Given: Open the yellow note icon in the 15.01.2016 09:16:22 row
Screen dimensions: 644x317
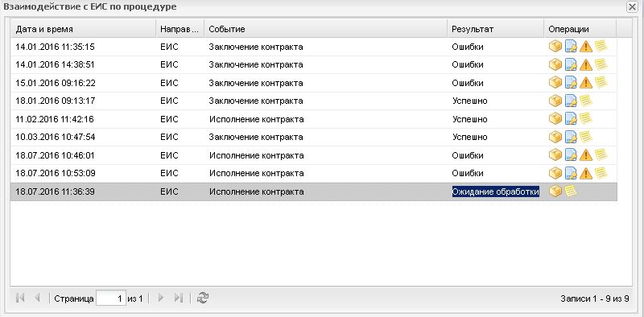Looking at the screenshot, I should point(601,82).
